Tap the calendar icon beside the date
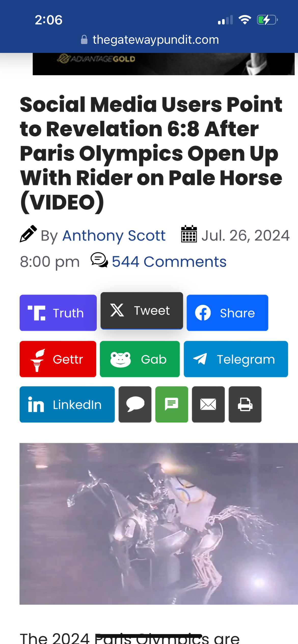 [x=189, y=234]
